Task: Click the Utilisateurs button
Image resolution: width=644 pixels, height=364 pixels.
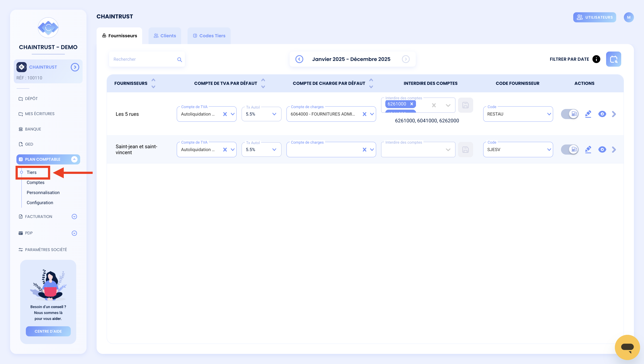Action: click(594, 17)
